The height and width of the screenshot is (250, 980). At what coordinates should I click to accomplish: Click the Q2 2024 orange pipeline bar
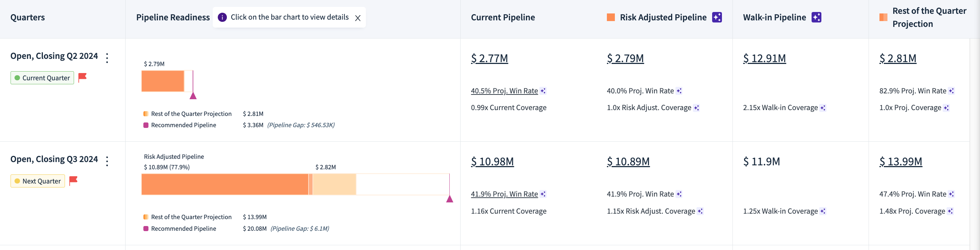coord(163,81)
